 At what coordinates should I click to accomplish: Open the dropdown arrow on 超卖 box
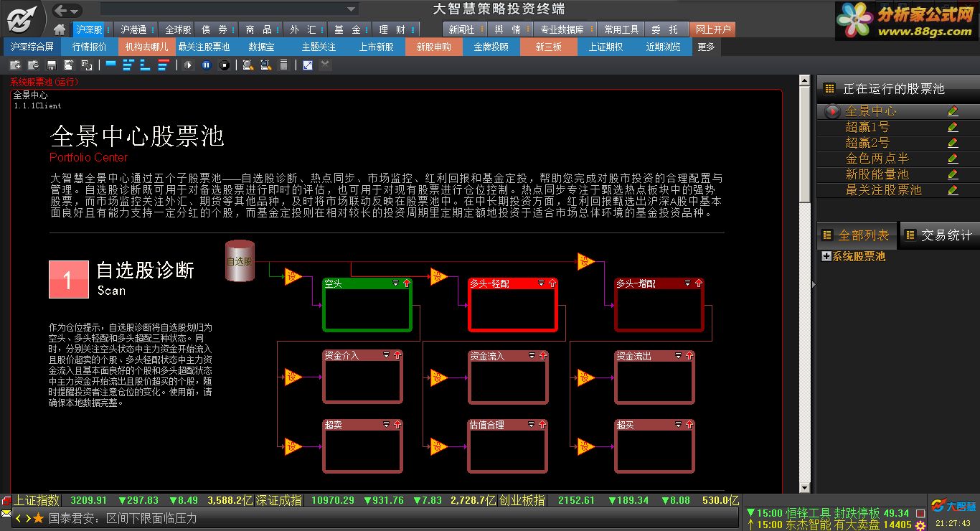(x=386, y=425)
